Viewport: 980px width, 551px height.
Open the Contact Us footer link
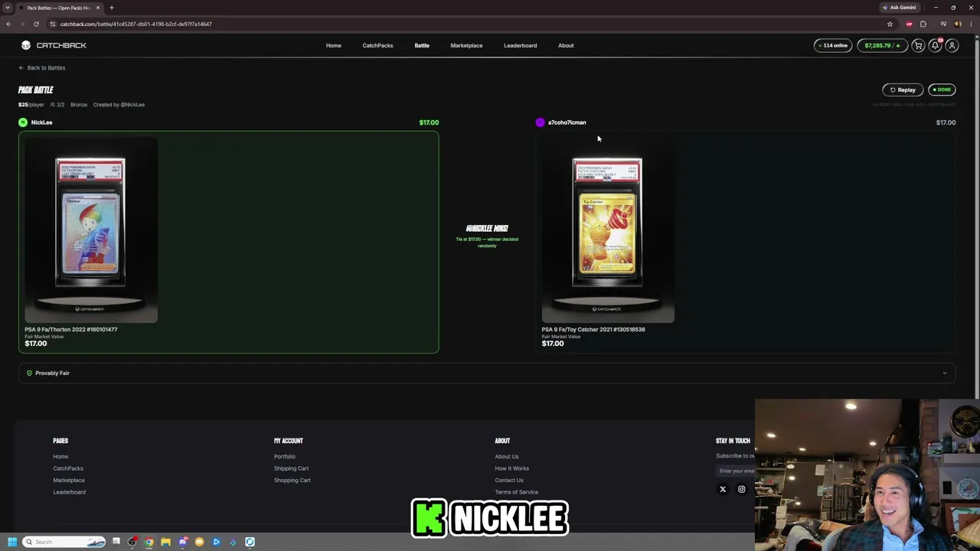click(509, 480)
